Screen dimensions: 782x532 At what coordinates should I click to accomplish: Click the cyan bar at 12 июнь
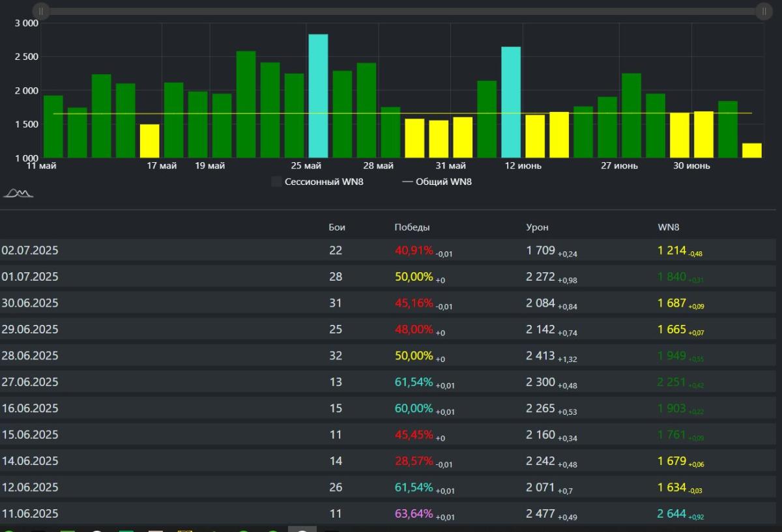pyautogui.click(x=511, y=102)
